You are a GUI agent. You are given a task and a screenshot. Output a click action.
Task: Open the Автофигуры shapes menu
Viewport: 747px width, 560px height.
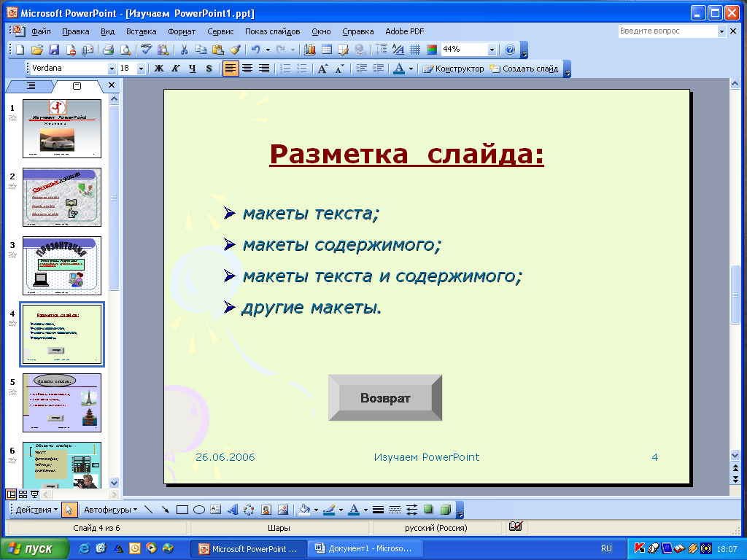coord(111,510)
